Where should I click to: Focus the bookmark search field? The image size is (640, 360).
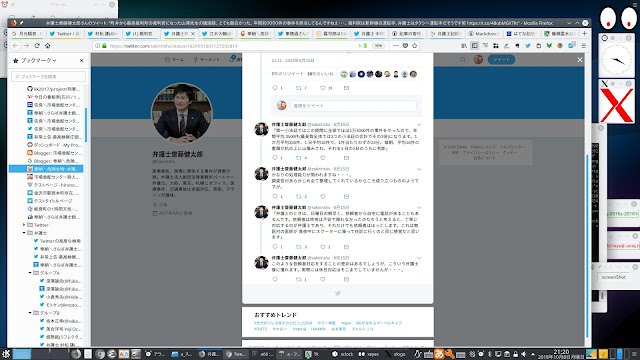click(49, 76)
